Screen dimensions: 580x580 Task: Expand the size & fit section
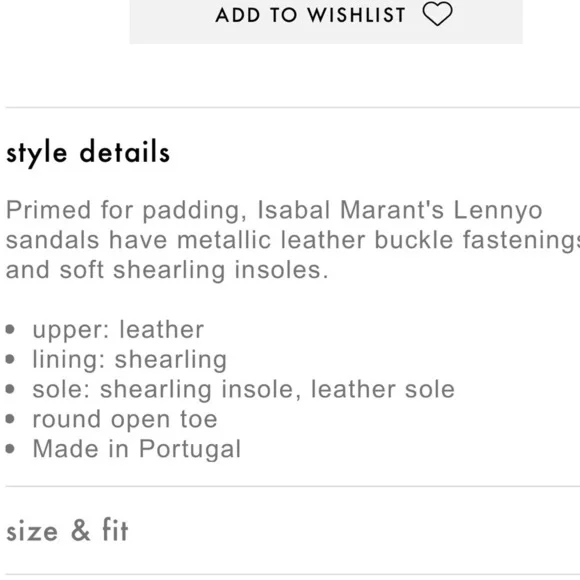tap(67, 530)
